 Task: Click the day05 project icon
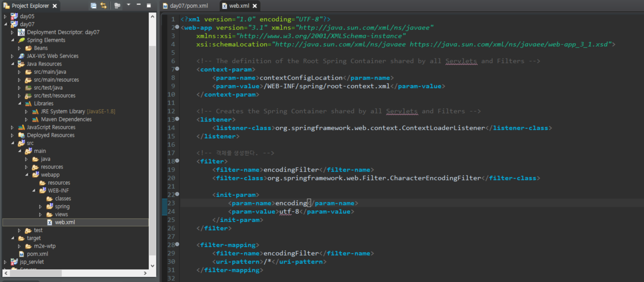tap(14, 16)
